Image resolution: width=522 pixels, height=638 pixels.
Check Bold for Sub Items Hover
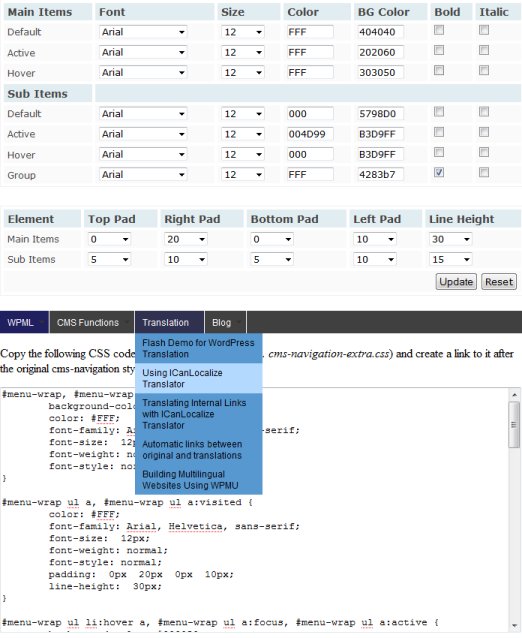click(x=439, y=153)
